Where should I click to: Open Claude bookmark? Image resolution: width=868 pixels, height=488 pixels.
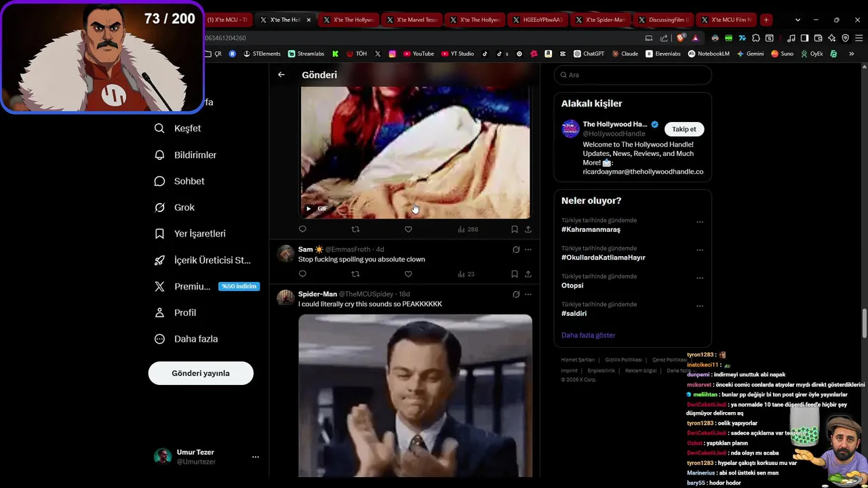[x=625, y=54]
